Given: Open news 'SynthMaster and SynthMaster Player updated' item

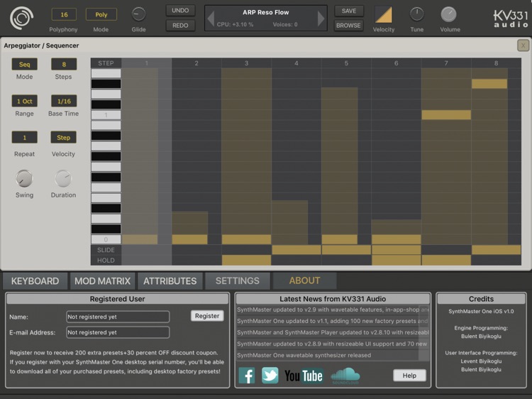Looking at the screenshot, I should 328,332.
